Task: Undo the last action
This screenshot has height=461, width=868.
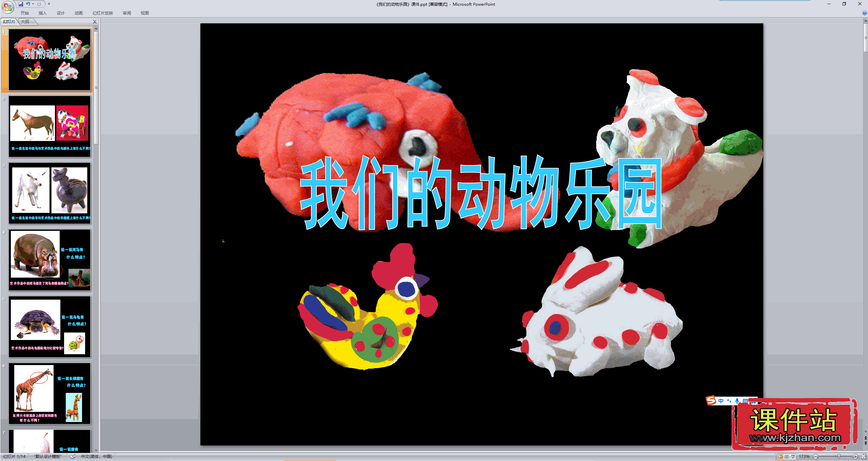Action: (x=28, y=4)
